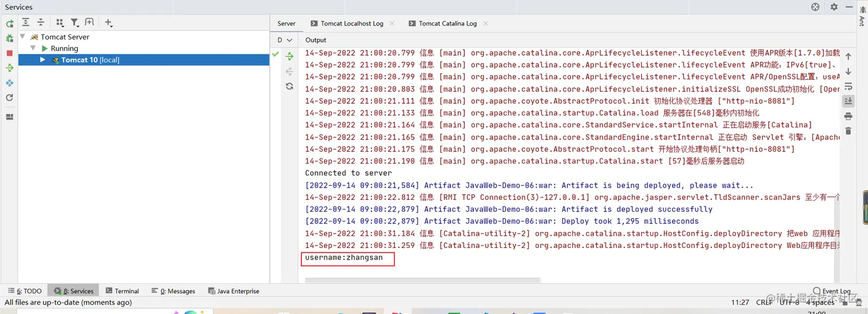Open Services settings gear

[x=834, y=7]
